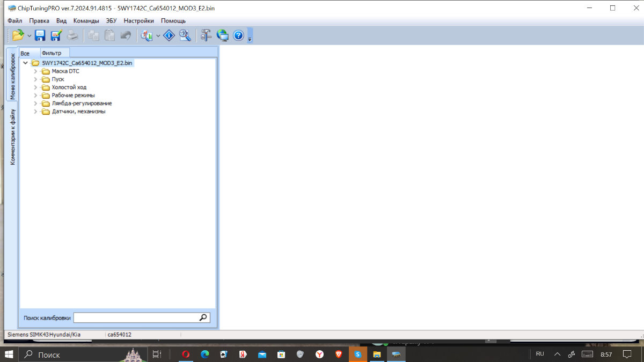
Task: Open dropdown arrow beside open-file icon
Action: click(29, 36)
